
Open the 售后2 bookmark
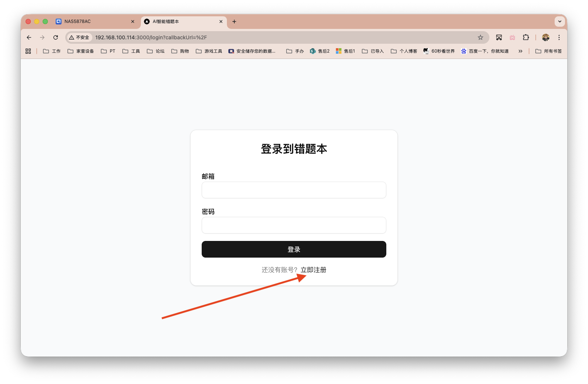click(320, 51)
